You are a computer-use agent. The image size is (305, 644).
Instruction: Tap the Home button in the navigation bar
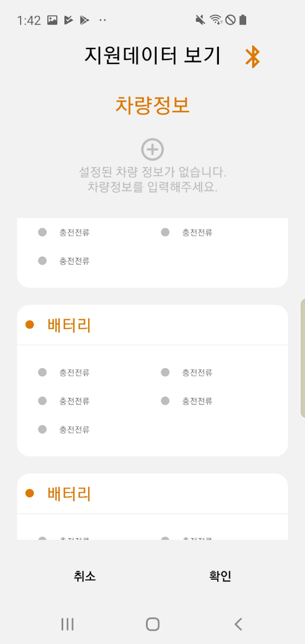152,624
